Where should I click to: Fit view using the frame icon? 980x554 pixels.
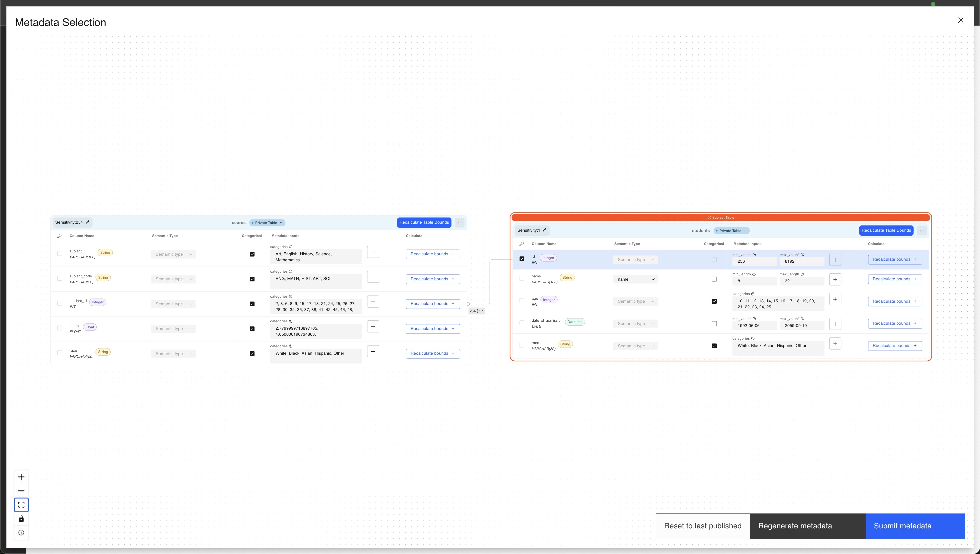pos(21,505)
